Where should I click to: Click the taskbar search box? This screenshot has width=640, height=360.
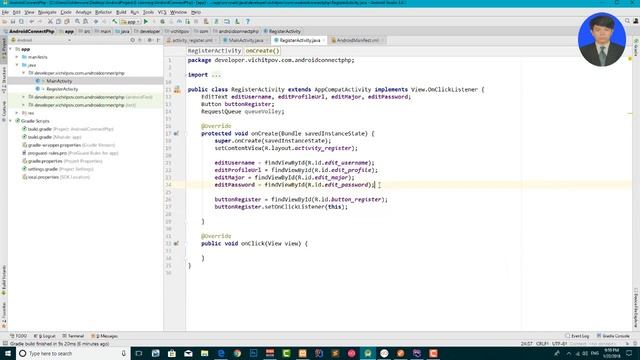pyautogui.click(x=73, y=353)
